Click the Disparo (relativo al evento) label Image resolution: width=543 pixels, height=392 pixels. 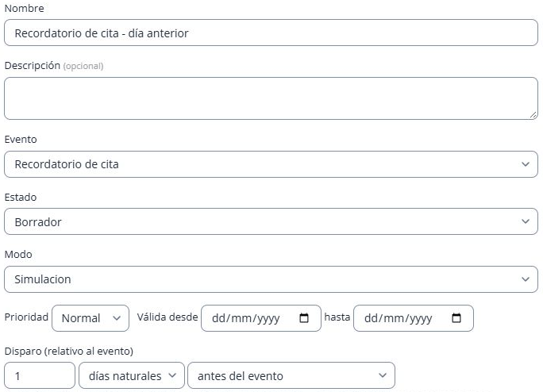point(69,352)
